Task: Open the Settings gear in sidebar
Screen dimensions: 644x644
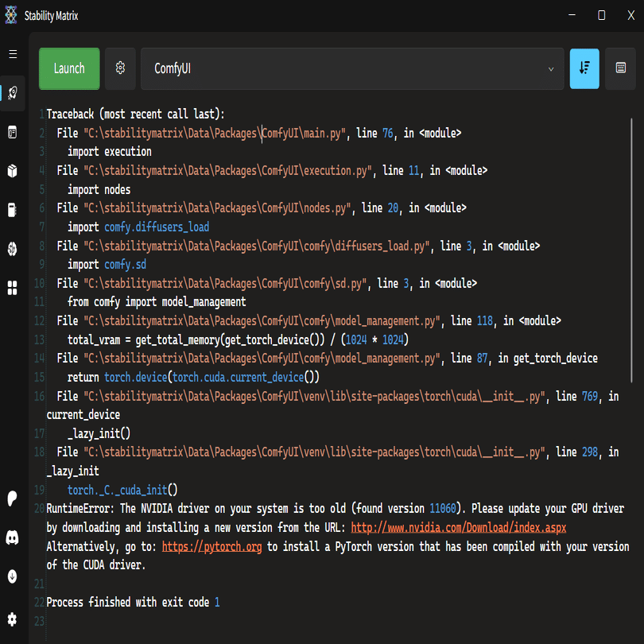Action: (13, 619)
